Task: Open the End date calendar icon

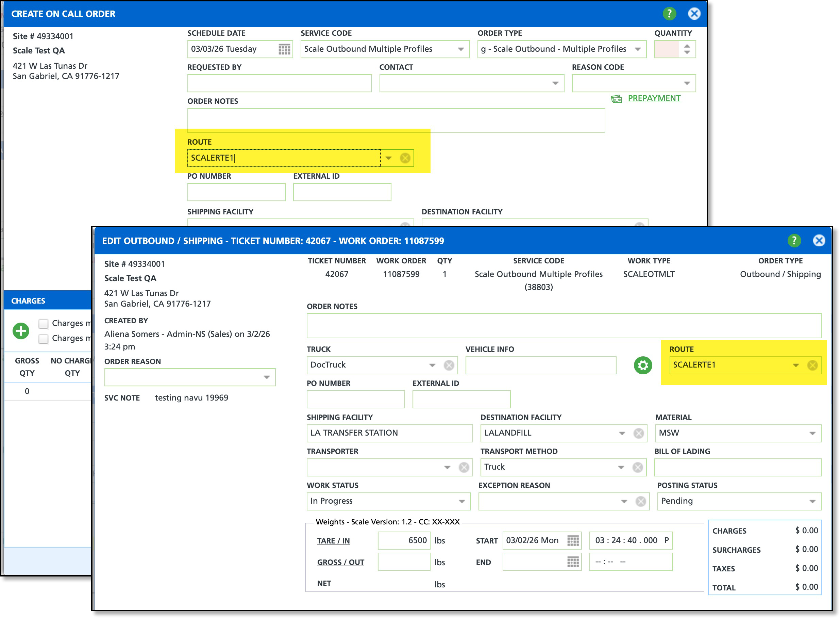Action: click(x=573, y=562)
